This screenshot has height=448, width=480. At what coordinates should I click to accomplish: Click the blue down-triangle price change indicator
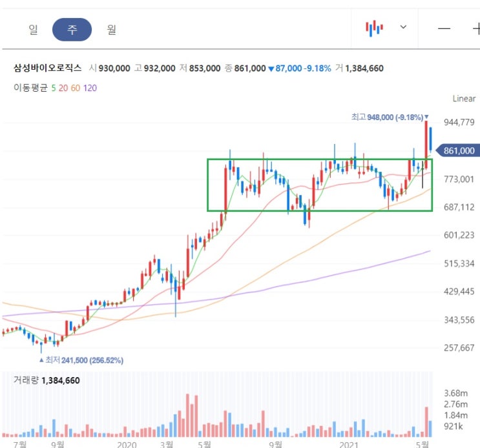pos(272,68)
